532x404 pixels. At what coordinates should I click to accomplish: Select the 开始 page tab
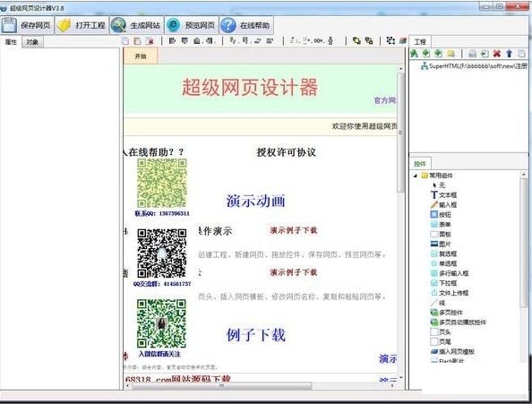coord(141,56)
